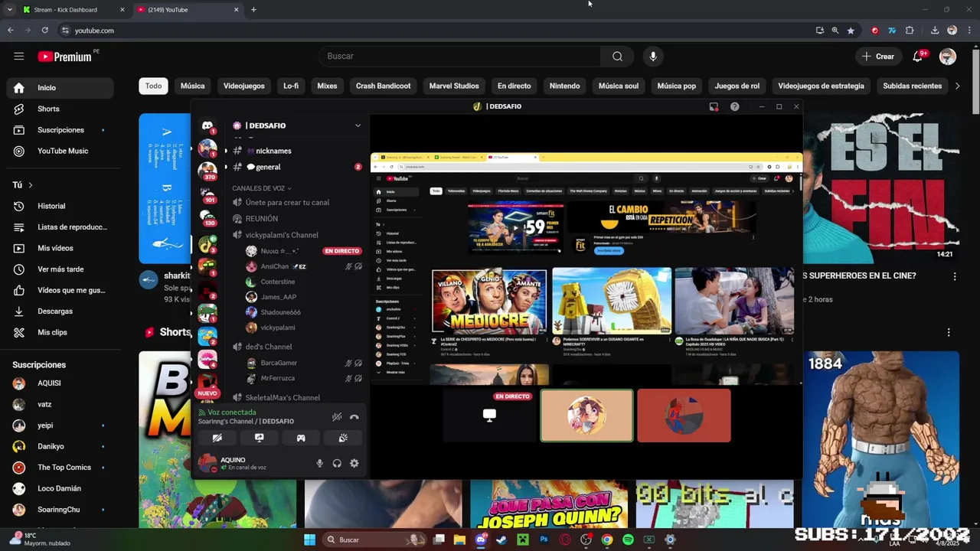Select the Marvel Studios filter chip
The width and height of the screenshot is (980, 551).
[x=454, y=86]
